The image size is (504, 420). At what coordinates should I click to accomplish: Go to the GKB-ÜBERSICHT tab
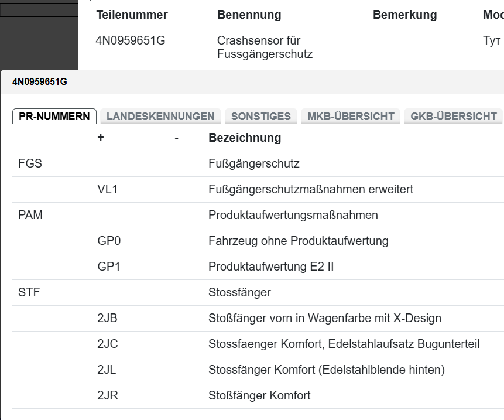click(453, 117)
